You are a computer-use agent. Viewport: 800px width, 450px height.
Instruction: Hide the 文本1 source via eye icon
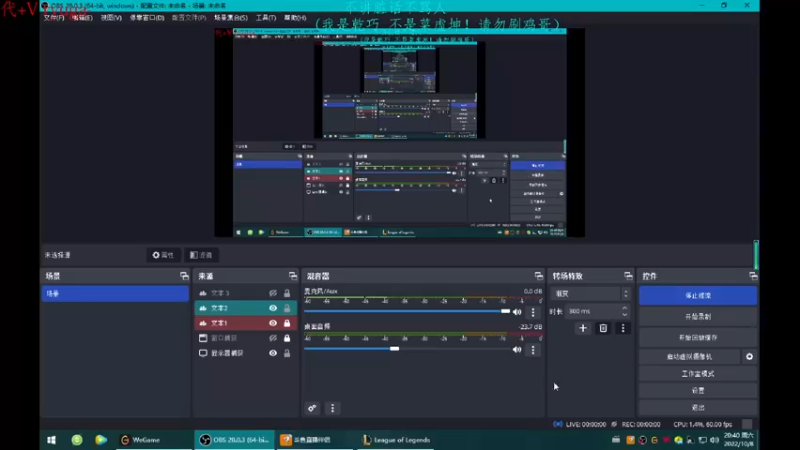coord(273,323)
